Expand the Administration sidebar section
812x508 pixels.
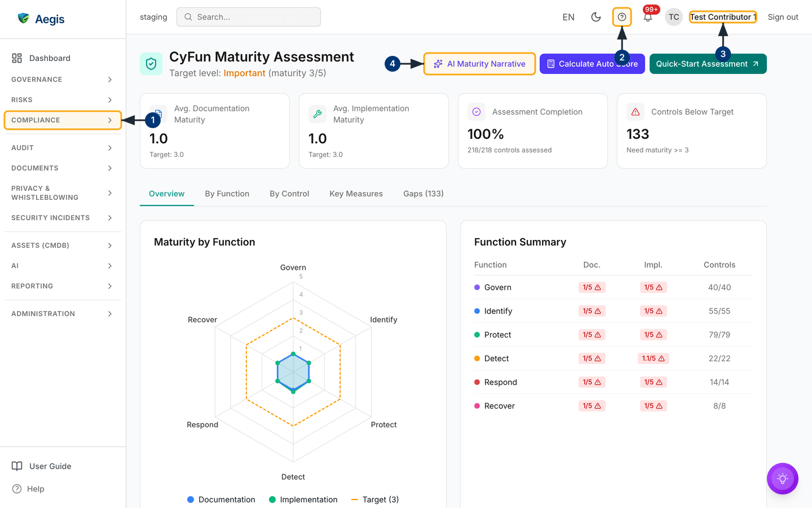(62, 314)
